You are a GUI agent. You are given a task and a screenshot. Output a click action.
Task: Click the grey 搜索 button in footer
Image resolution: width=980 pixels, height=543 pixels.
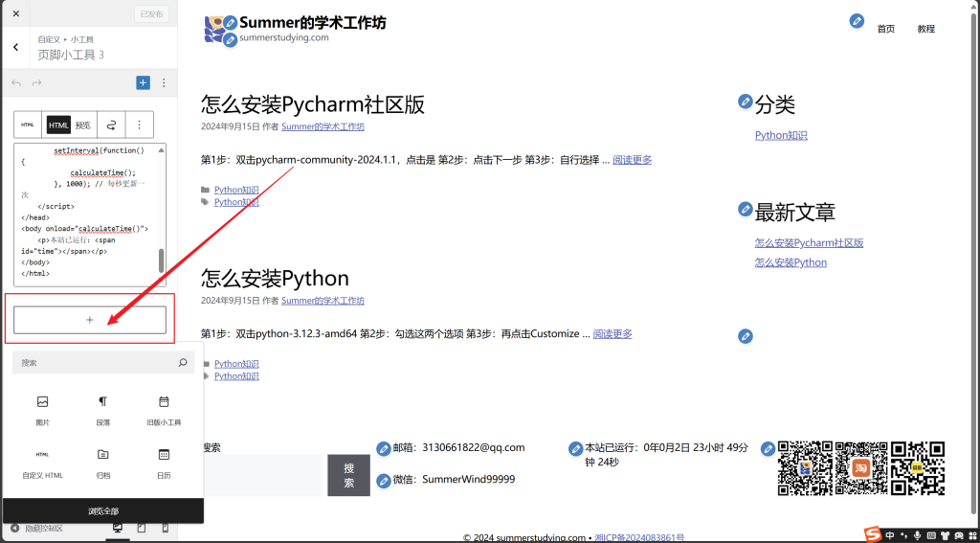348,475
